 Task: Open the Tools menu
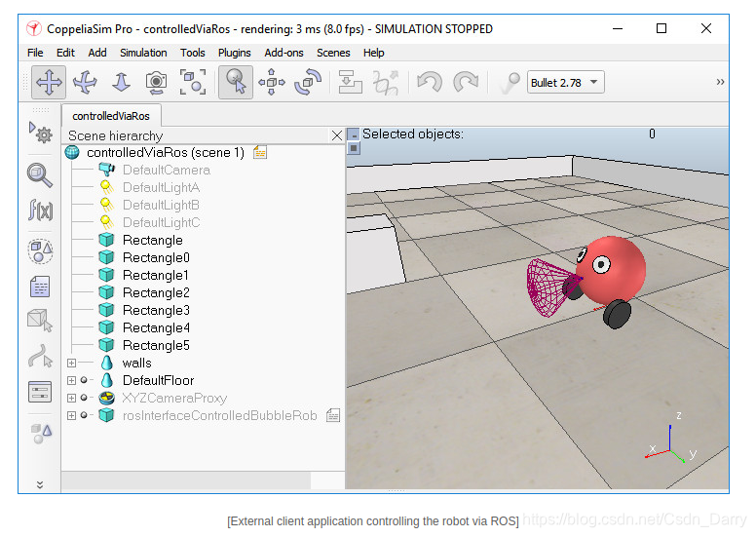pos(192,53)
